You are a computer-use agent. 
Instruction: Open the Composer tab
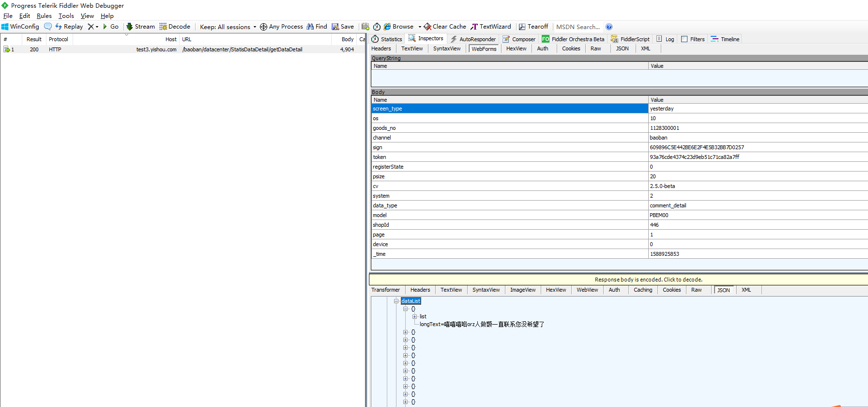[x=519, y=39]
